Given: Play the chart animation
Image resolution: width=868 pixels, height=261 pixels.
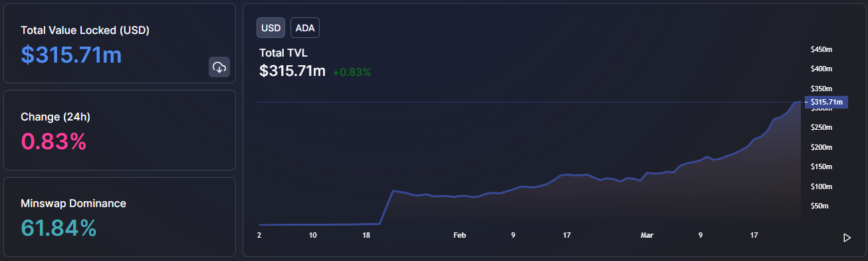Looking at the screenshot, I should (x=847, y=238).
